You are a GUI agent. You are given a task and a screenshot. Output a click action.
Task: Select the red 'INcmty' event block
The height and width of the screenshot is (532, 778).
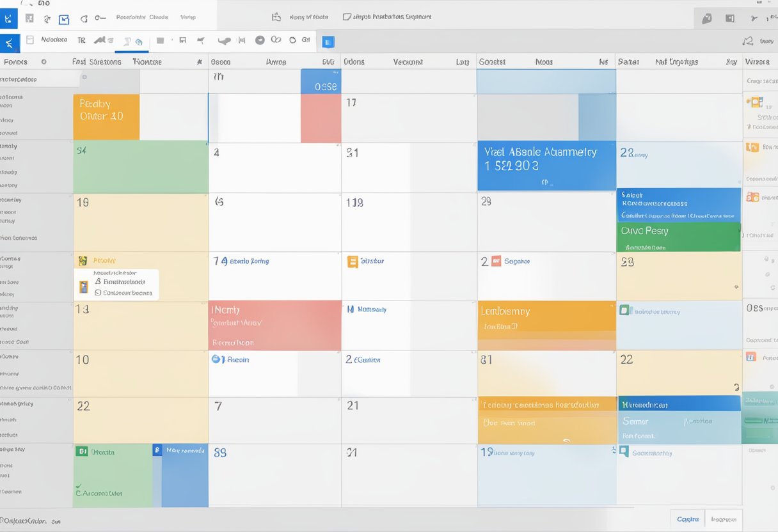pyautogui.click(x=274, y=325)
